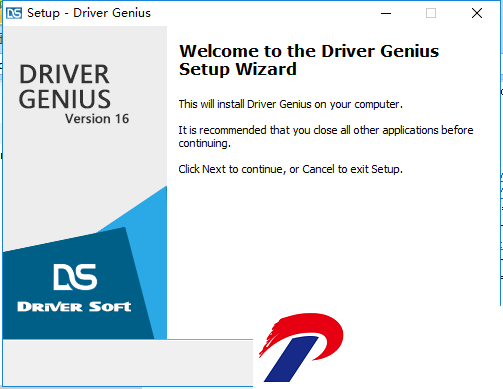Click the 'It is recommended that you close' paragraph
503x389 pixels.
pyautogui.click(x=326, y=136)
